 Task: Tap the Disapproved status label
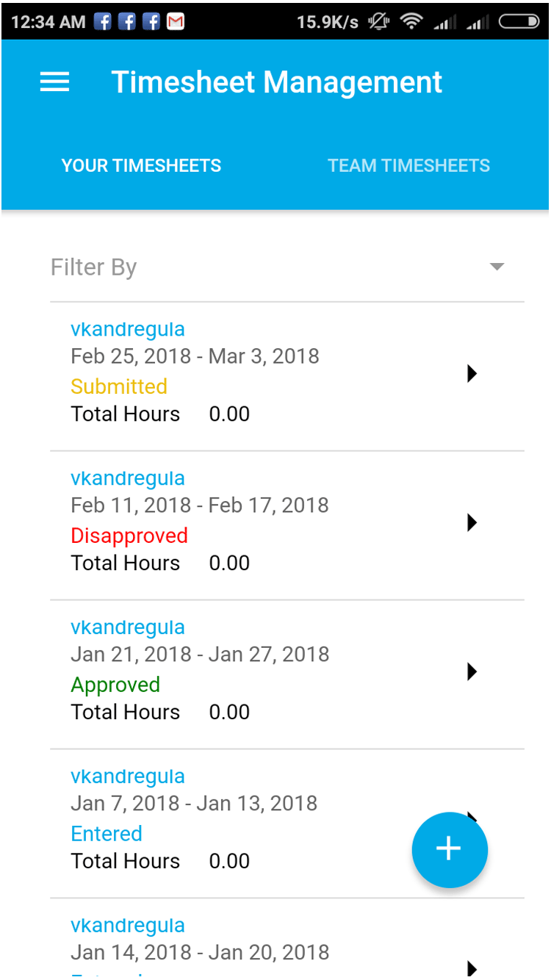click(x=129, y=536)
